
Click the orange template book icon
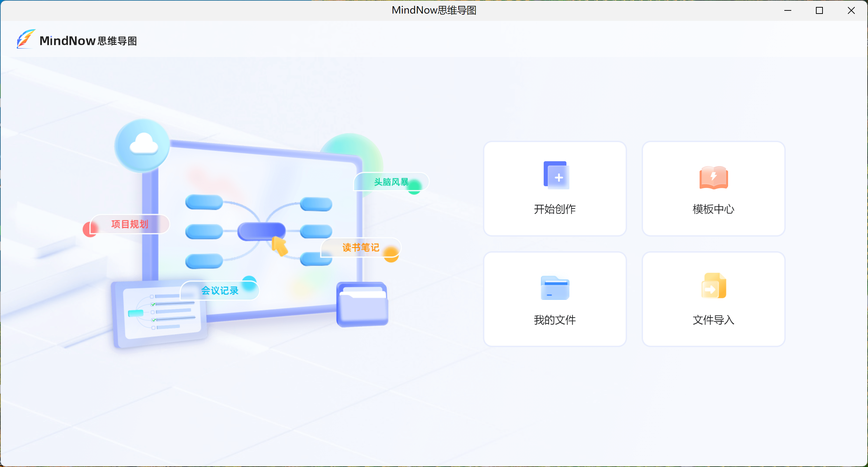pos(713,177)
